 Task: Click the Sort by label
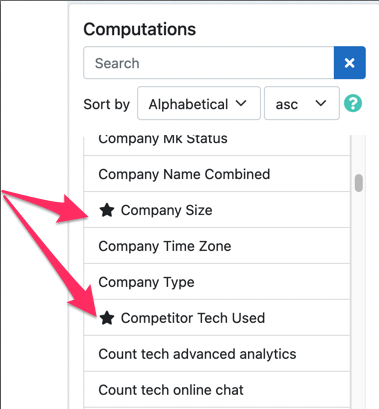click(x=106, y=104)
